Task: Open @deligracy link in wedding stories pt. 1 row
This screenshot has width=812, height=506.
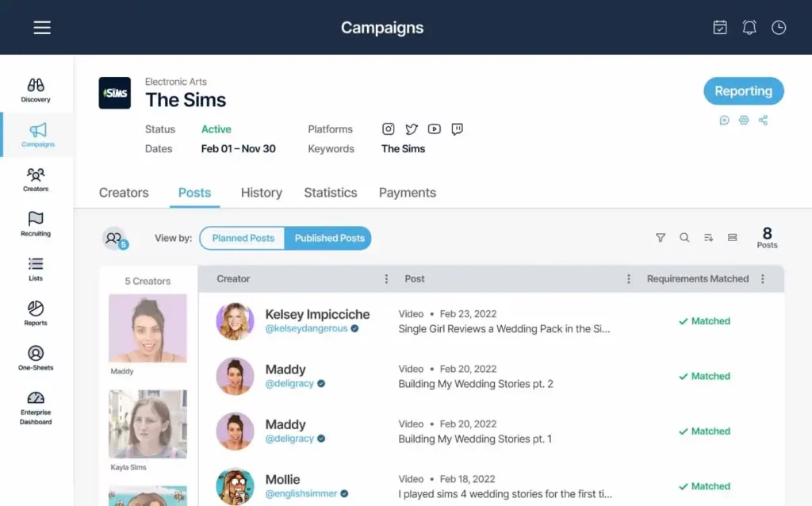Action: [289, 439]
